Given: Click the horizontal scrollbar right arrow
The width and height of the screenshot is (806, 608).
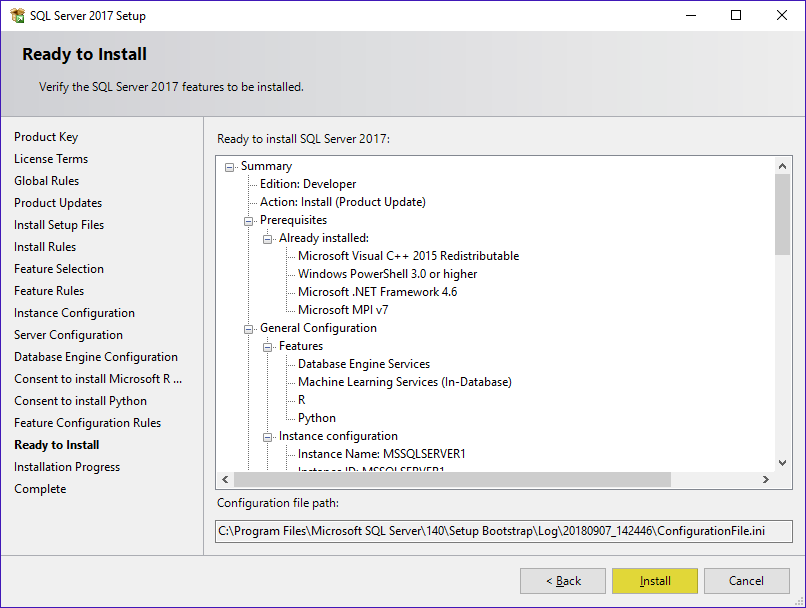Looking at the screenshot, I should pos(766,479).
